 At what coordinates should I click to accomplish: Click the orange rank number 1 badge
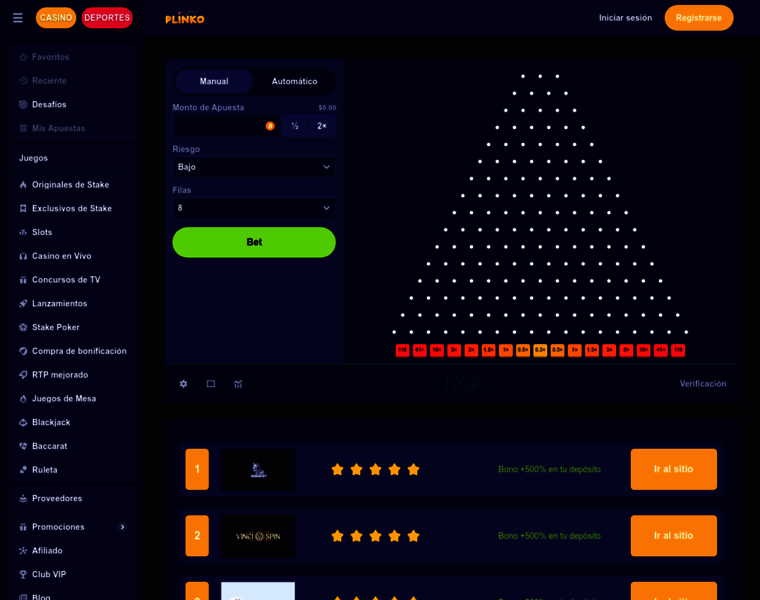pyautogui.click(x=197, y=469)
